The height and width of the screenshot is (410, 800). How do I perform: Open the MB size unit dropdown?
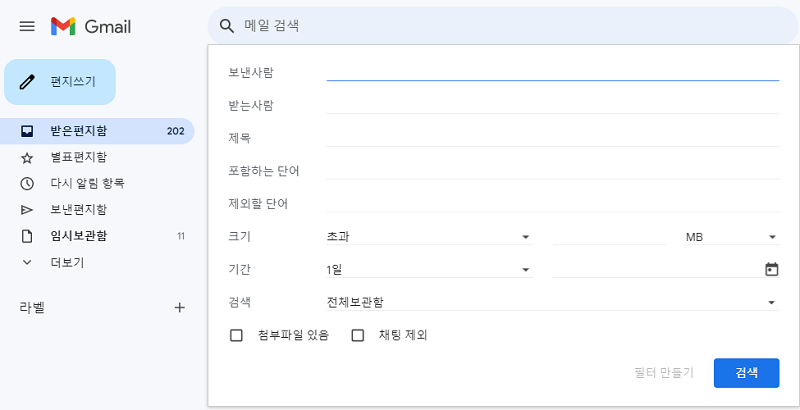(730, 237)
